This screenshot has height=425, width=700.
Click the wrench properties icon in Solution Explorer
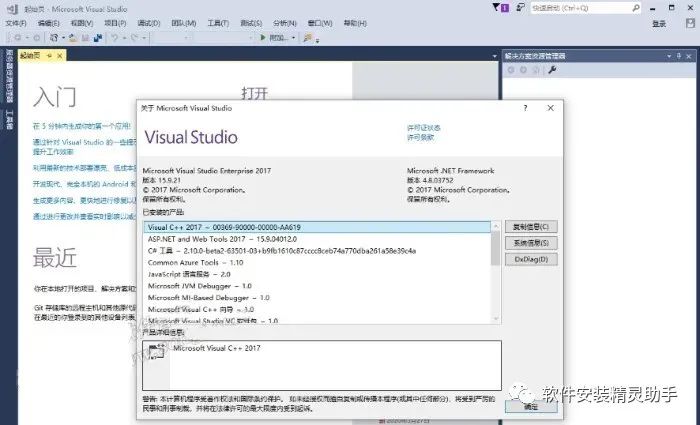tap(552, 70)
